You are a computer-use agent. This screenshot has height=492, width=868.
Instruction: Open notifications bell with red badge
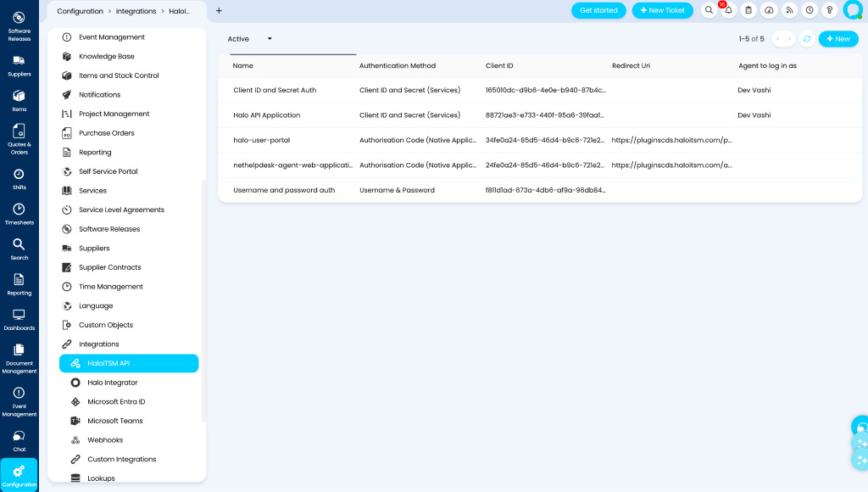point(728,10)
